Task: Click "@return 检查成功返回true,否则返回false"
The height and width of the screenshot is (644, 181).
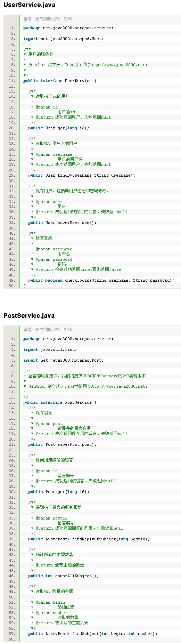Action: point(76,269)
